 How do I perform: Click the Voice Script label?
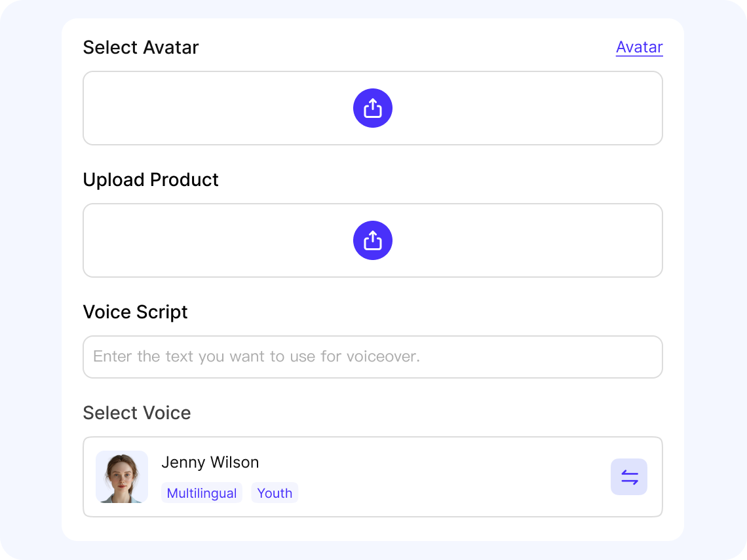135,312
